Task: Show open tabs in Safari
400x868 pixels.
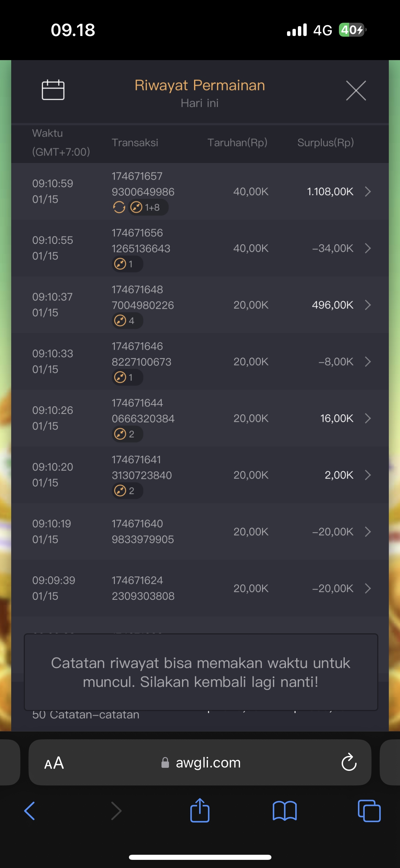Action: coord(369,811)
